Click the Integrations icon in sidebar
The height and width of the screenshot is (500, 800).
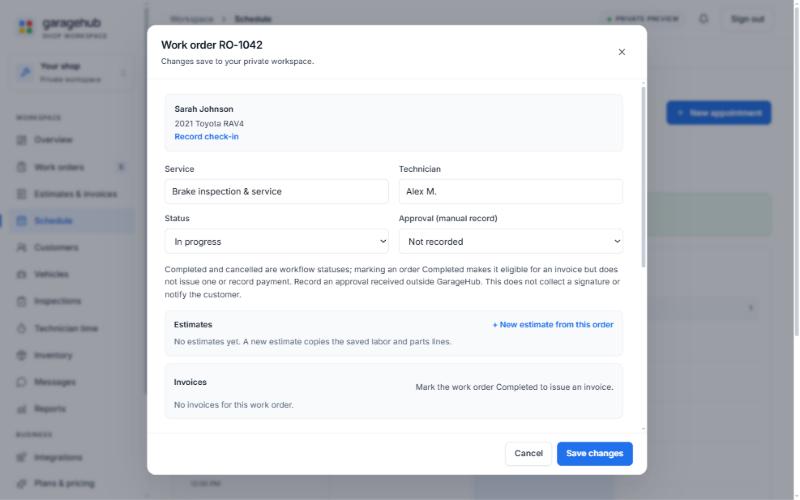tap(21, 457)
